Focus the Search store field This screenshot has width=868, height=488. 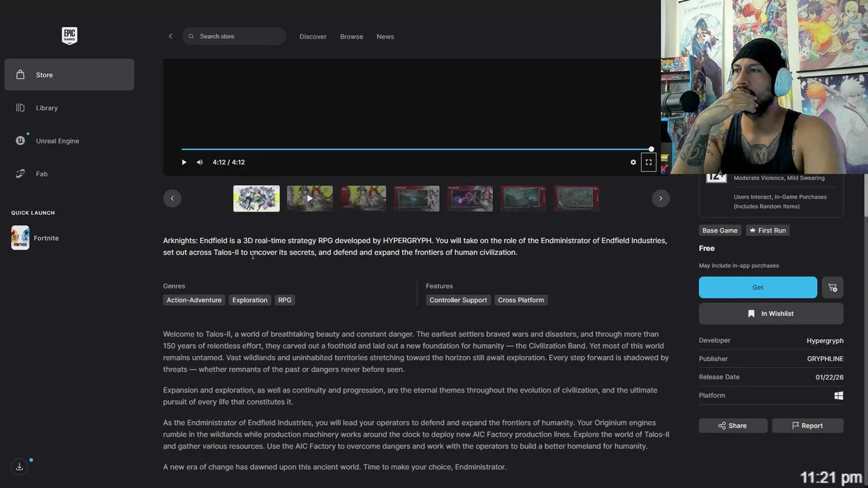(x=234, y=36)
